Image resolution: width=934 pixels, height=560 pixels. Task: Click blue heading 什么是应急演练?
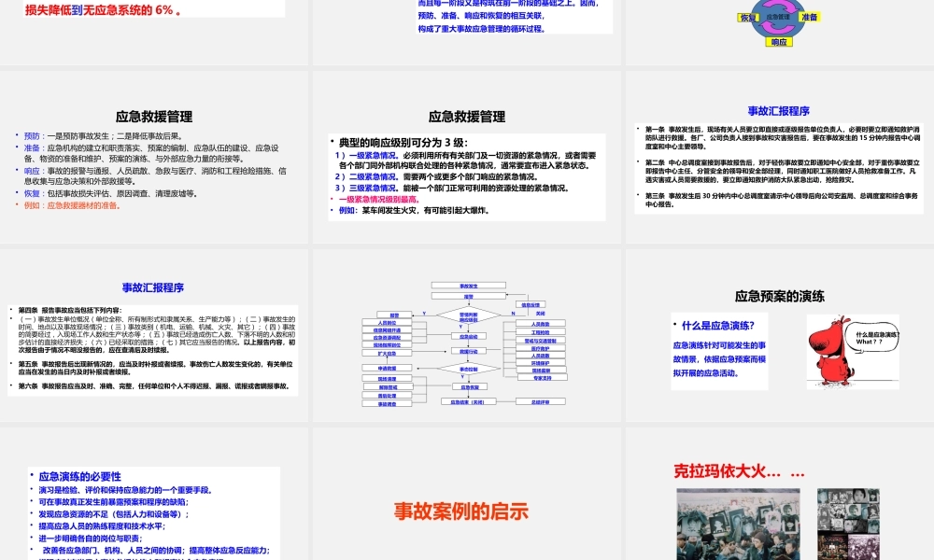717,326
